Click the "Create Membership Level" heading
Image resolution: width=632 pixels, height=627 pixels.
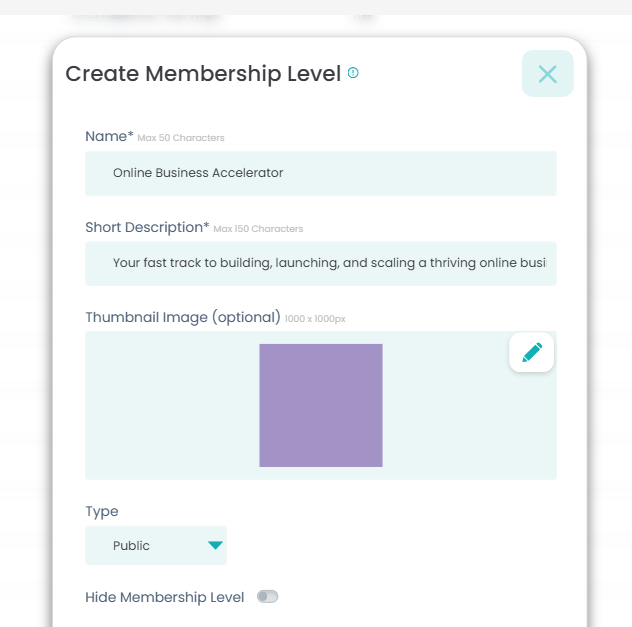[x=203, y=74]
